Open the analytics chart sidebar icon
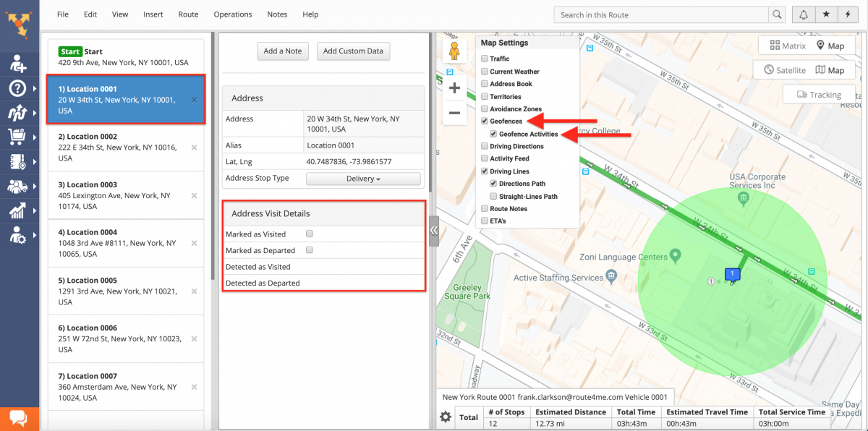868x431 pixels. (17, 210)
